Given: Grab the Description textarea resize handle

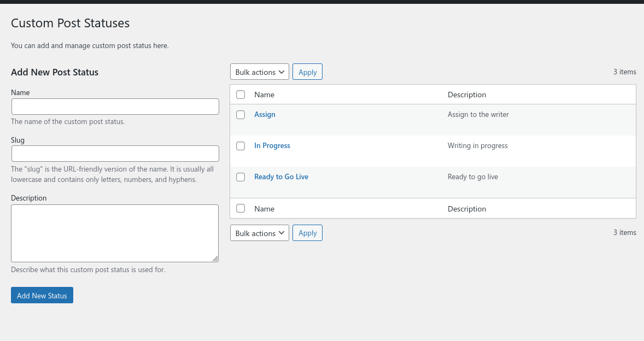Looking at the screenshot, I should click(x=215, y=259).
